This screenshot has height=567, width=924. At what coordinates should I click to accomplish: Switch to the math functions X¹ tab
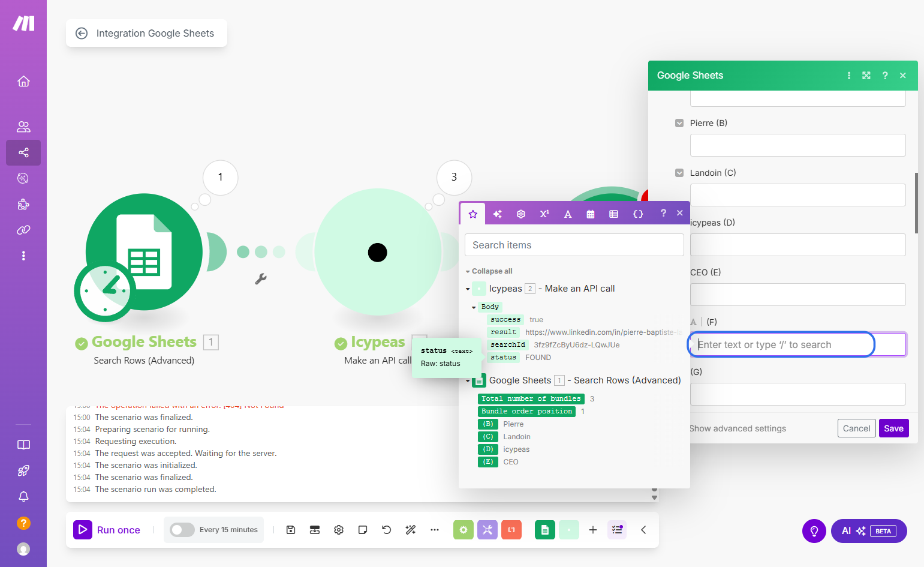click(x=544, y=214)
